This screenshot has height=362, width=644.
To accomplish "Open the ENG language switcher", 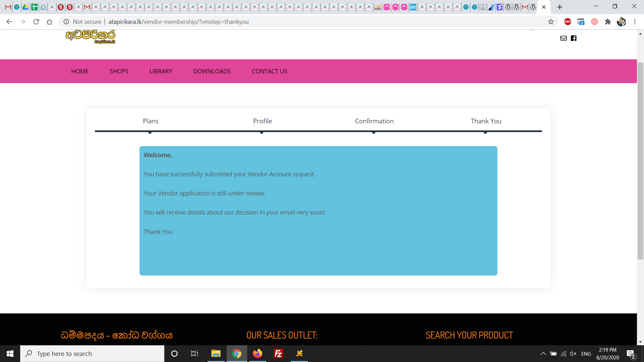I will (x=586, y=354).
